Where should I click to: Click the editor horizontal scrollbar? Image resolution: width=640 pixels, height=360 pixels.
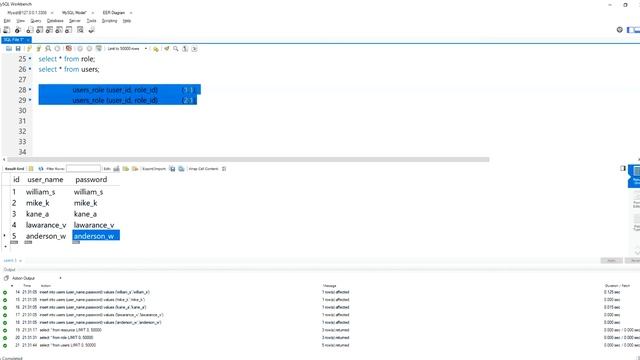point(248,160)
